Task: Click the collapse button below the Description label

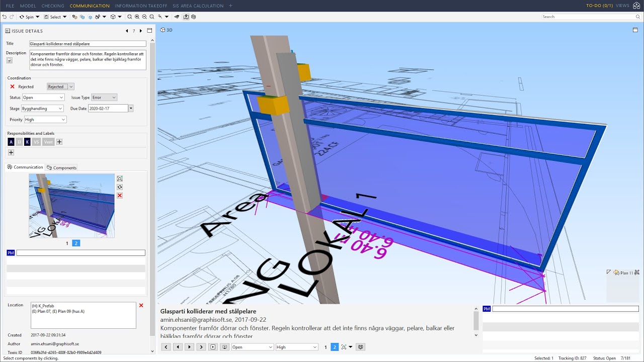Action: click(x=9, y=60)
